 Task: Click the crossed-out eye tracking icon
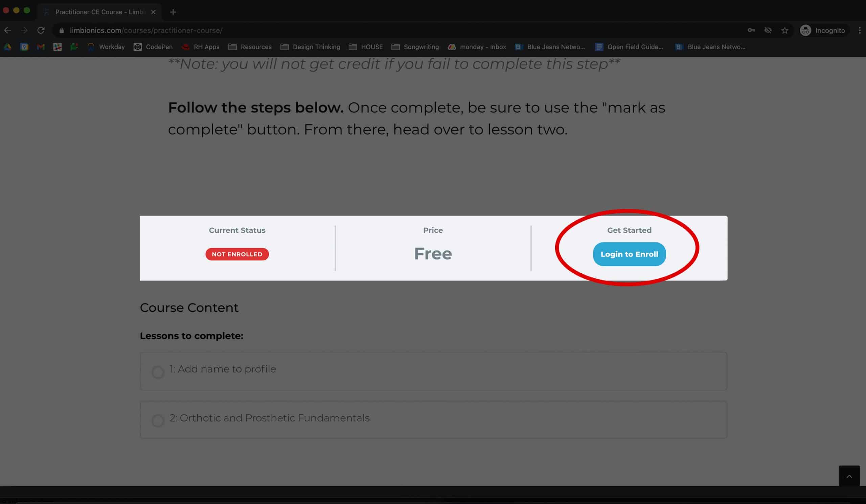(768, 30)
